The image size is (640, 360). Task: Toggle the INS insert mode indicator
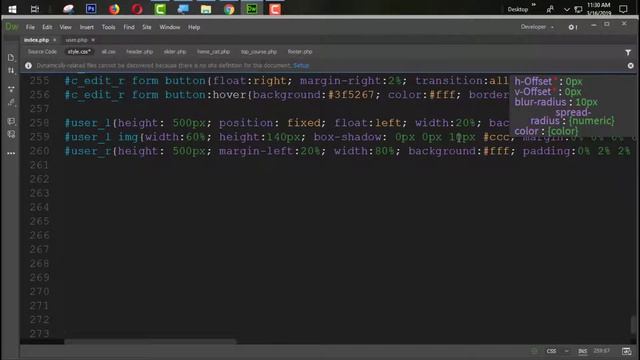tap(582, 351)
